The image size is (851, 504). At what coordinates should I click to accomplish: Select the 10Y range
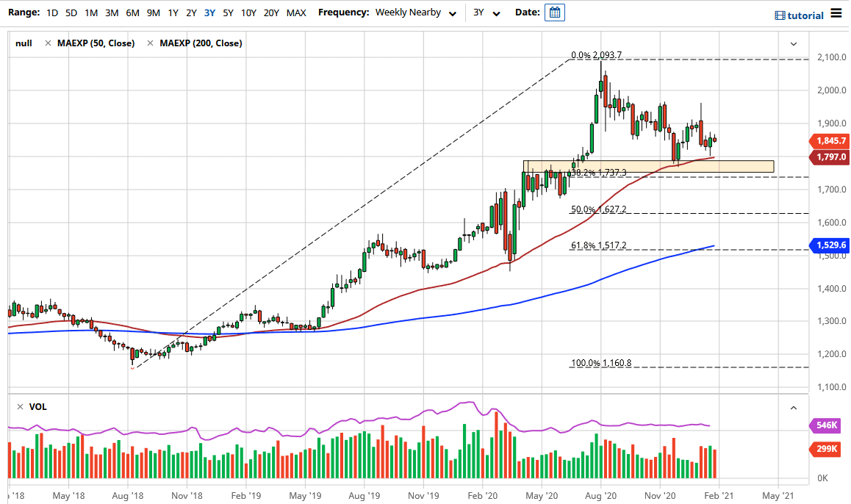[248, 12]
